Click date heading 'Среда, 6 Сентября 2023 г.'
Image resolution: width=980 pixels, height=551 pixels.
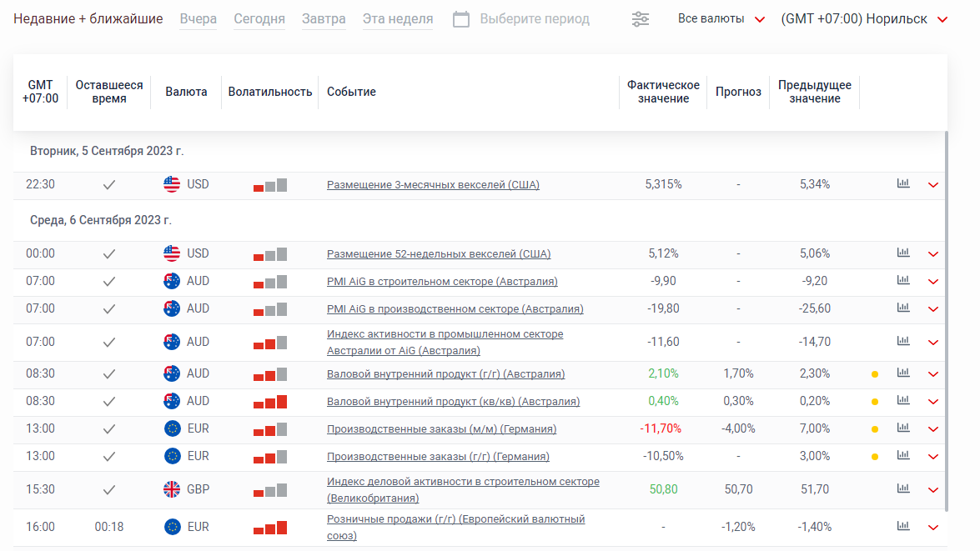[101, 220]
